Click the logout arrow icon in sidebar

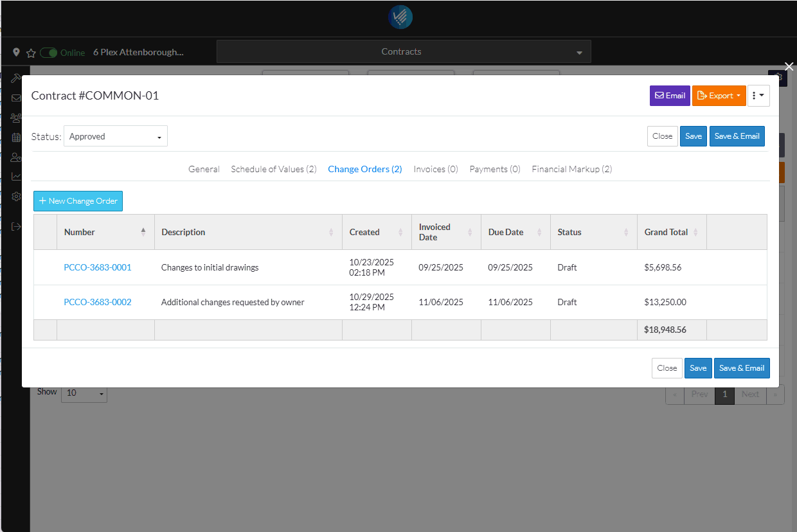click(x=16, y=227)
